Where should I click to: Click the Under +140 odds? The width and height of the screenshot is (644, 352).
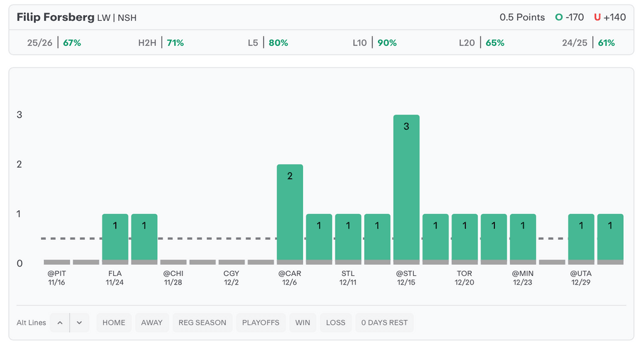610,17
